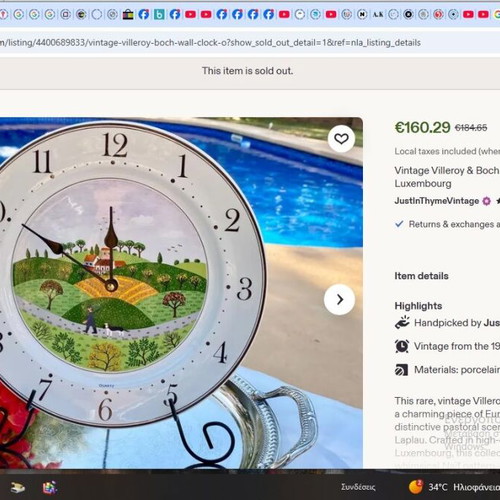The height and width of the screenshot is (500, 500).
Task: Show the next product photo with the arrow
Action: 339,299
